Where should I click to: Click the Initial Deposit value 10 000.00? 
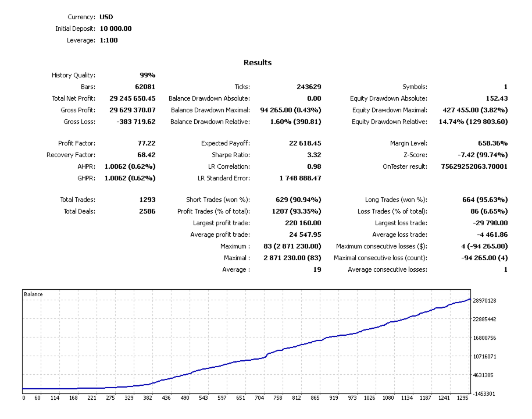click(x=116, y=29)
